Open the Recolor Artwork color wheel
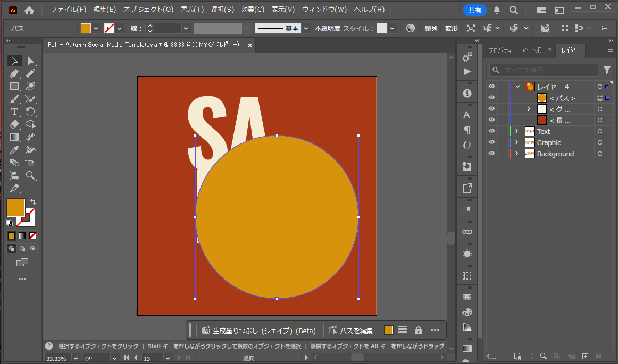The image size is (618, 364). [410, 28]
